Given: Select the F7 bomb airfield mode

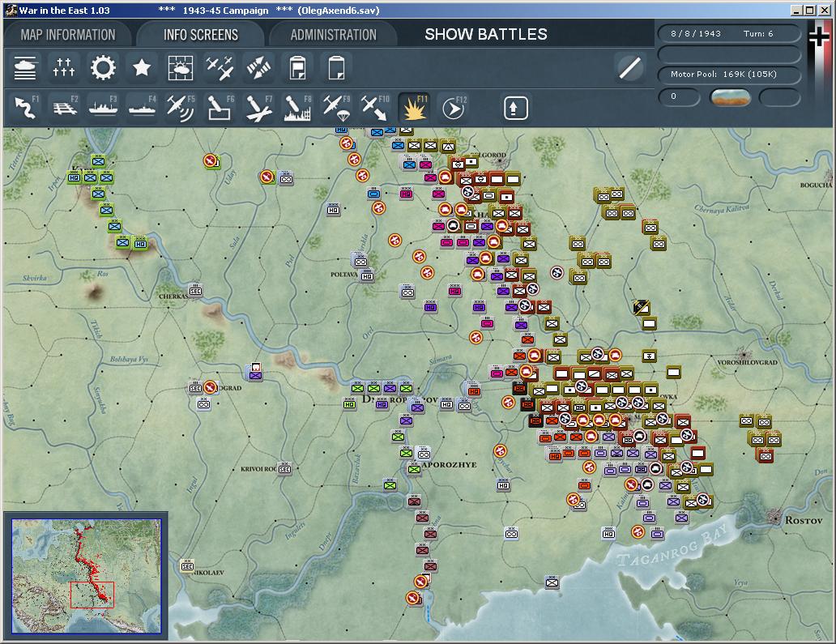Looking at the screenshot, I should point(259,107).
